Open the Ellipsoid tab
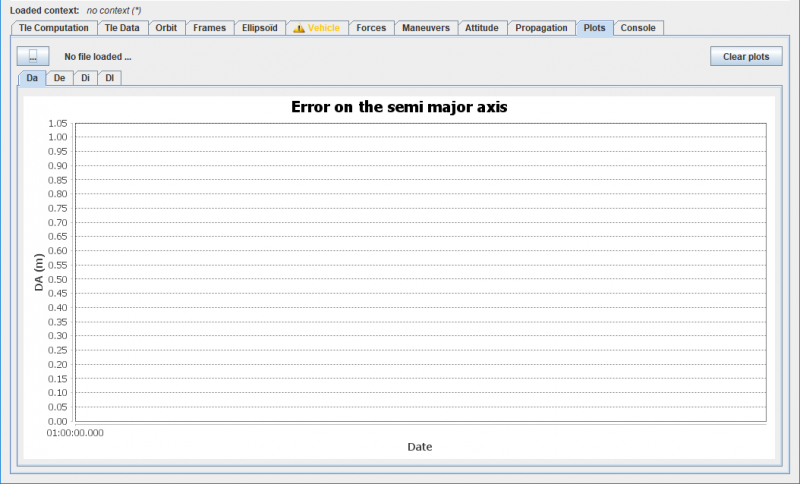This screenshot has height=484, width=800. coord(259,28)
